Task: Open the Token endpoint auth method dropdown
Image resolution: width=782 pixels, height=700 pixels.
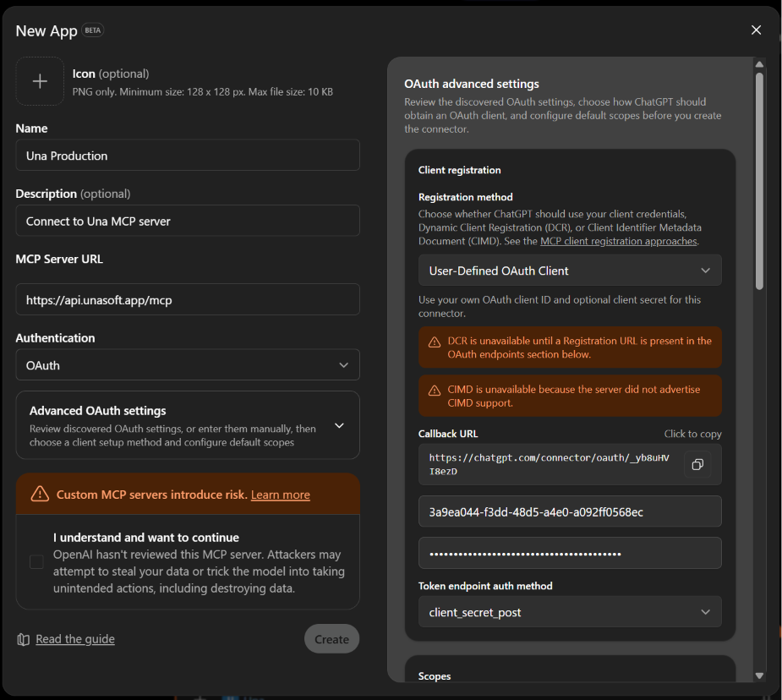Action: coord(570,612)
